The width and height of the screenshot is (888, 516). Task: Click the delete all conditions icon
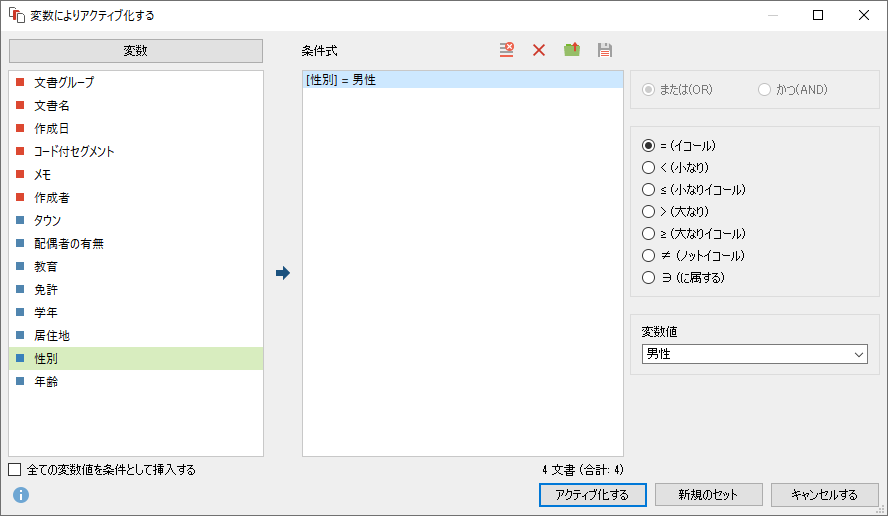[506, 50]
